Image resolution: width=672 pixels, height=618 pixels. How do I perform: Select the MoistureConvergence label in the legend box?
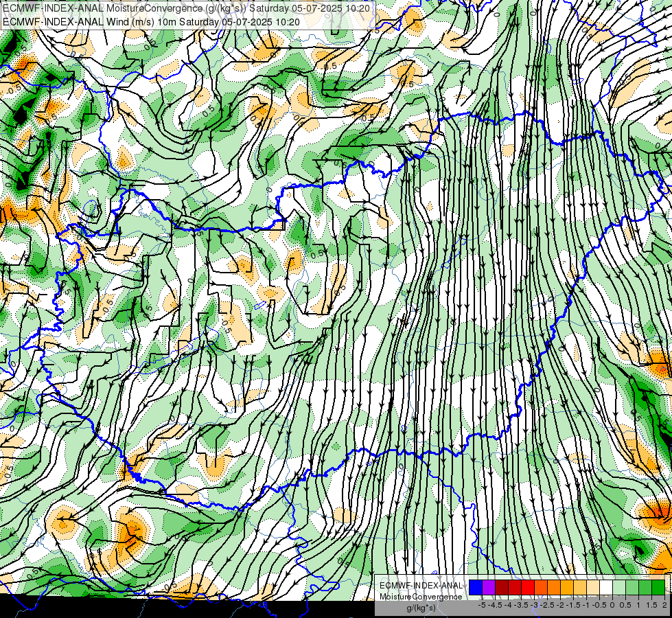click(421, 597)
